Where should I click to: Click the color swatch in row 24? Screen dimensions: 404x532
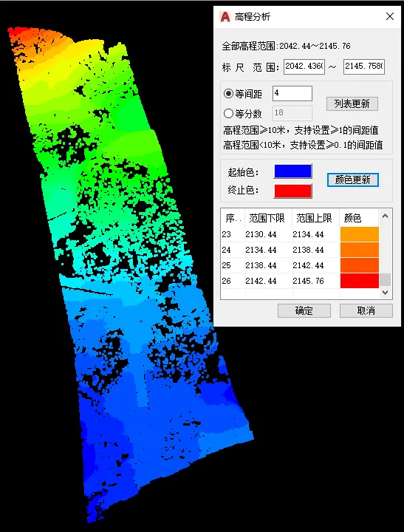360,250
